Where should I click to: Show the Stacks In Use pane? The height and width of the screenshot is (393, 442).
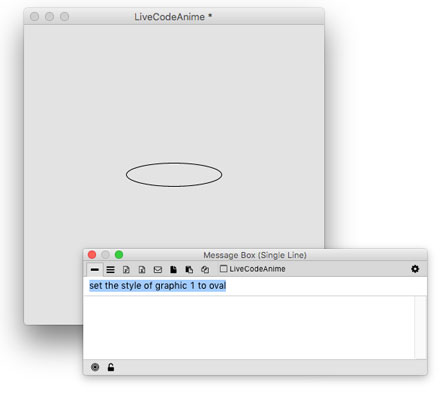[205, 269]
